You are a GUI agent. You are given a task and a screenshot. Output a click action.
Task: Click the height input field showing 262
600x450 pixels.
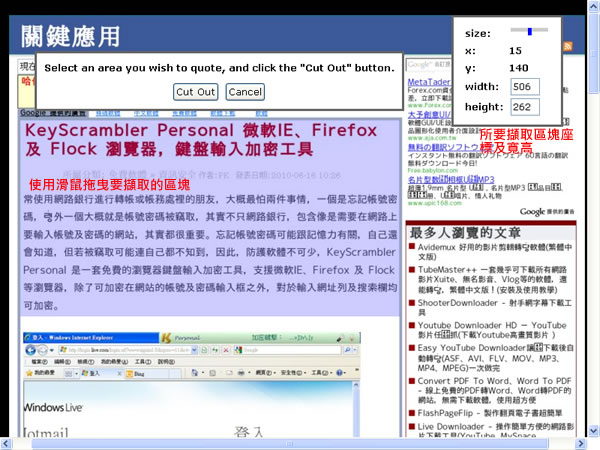pyautogui.click(x=525, y=107)
